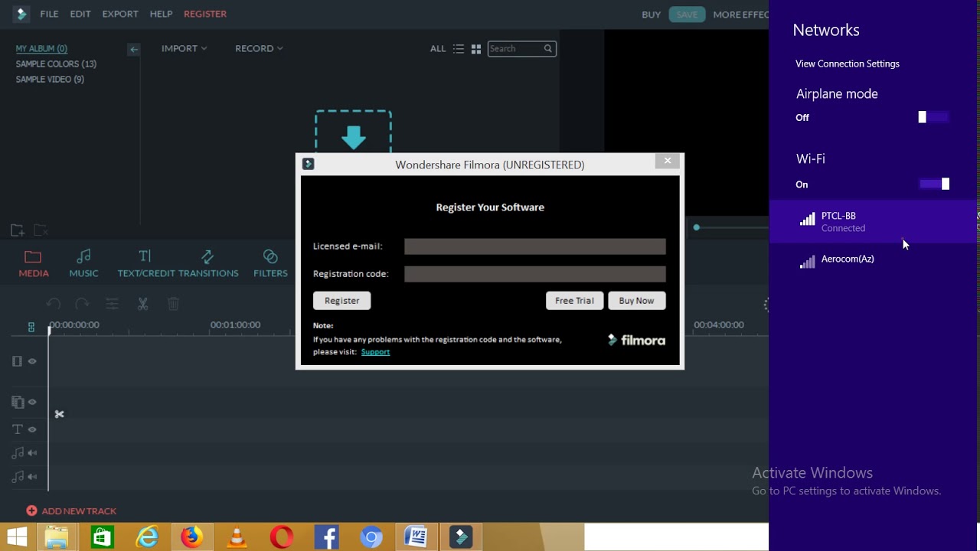Viewport: 980px width, 551px height.
Task: Open VLC media player from the taskbar
Action: click(237, 537)
